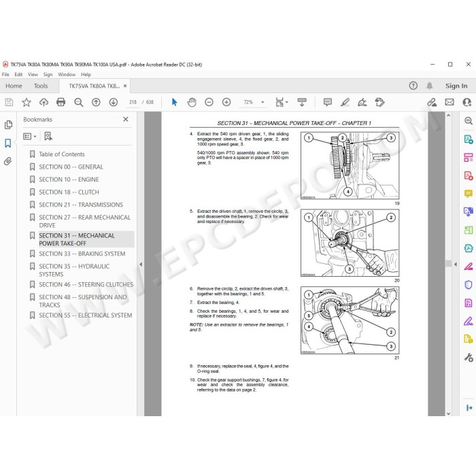
Task: Open SECTION 18 -- CLUTCH bookmark
Action: [69, 192]
